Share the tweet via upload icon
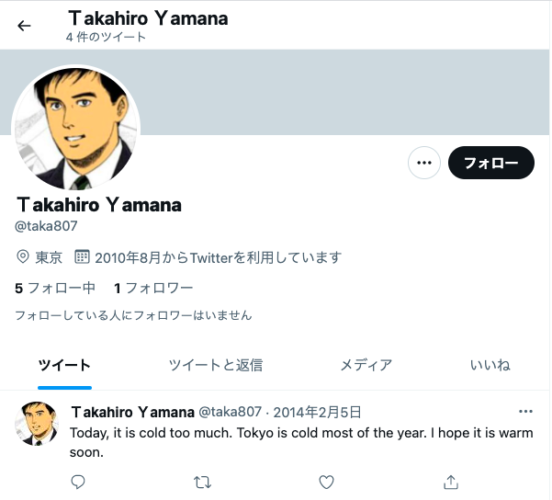This screenshot has height=500, width=552. (x=451, y=482)
